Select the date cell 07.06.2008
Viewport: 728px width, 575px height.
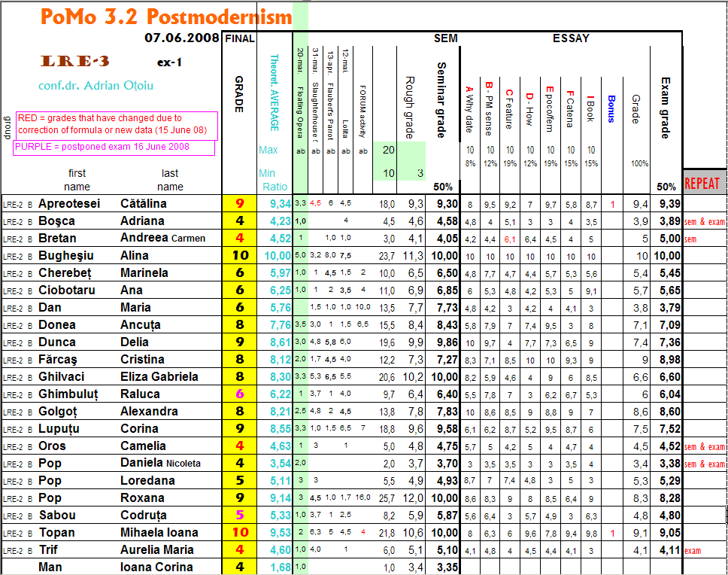[182, 38]
